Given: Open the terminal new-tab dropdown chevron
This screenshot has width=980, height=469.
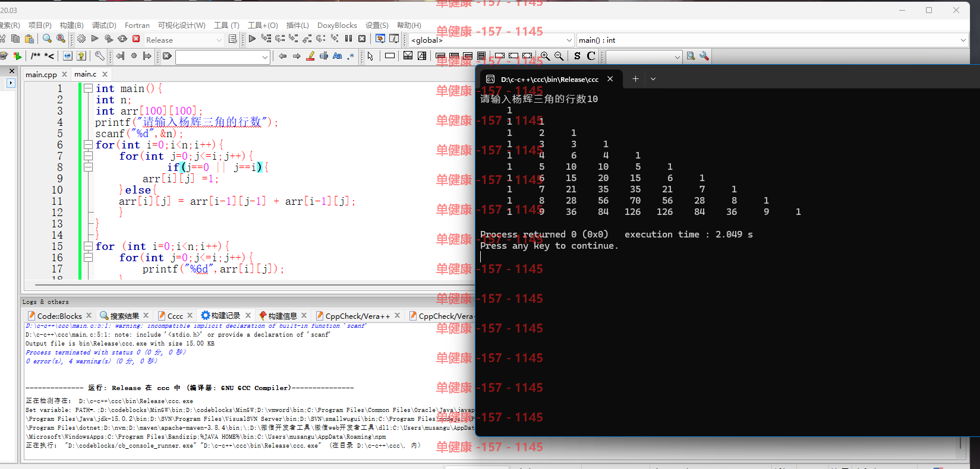Looking at the screenshot, I should (653, 79).
